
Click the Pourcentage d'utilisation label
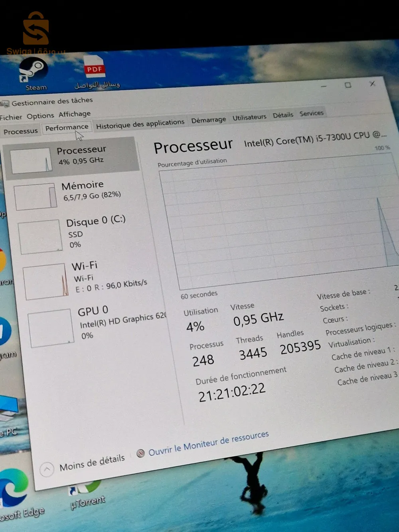pos(192,163)
